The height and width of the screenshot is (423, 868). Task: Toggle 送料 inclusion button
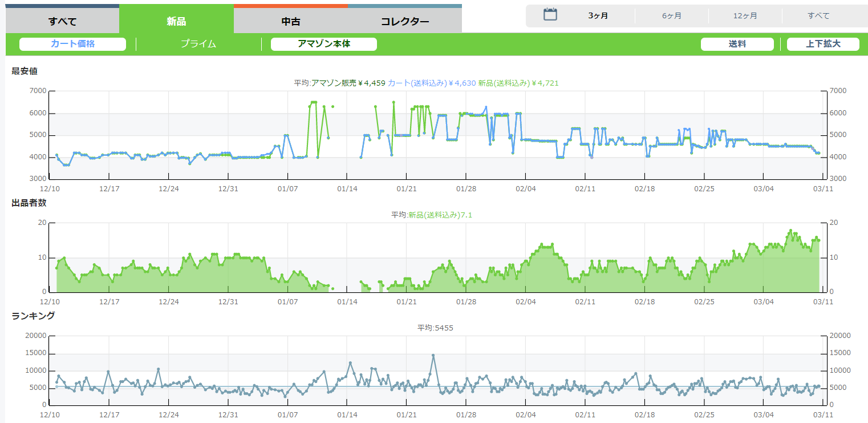click(737, 44)
